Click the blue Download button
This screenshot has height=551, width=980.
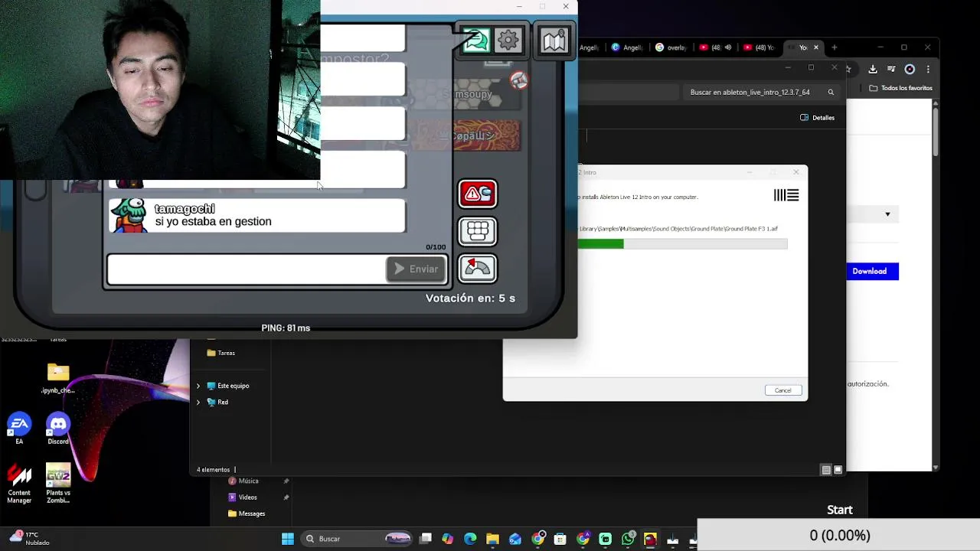point(870,271)
